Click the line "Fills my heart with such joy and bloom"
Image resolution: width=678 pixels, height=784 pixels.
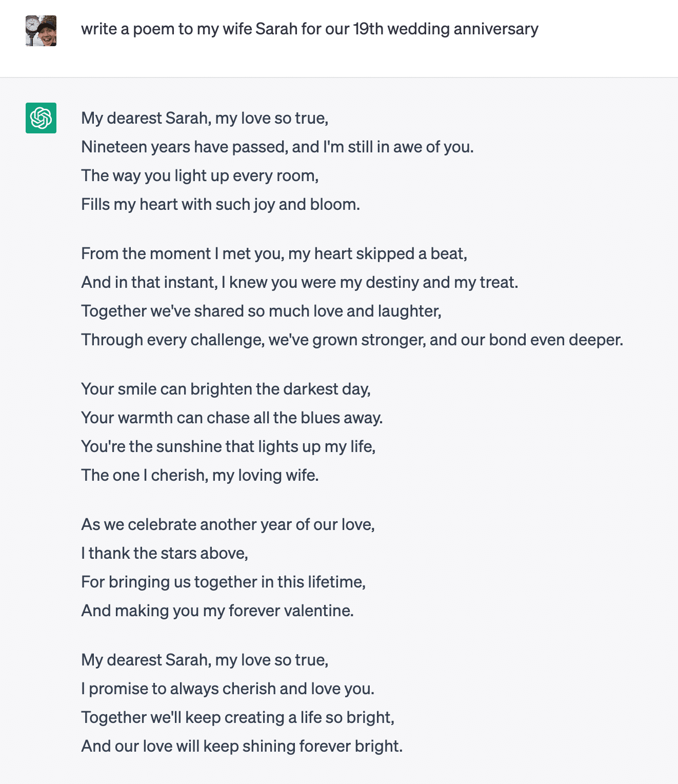tap(221, 204)
